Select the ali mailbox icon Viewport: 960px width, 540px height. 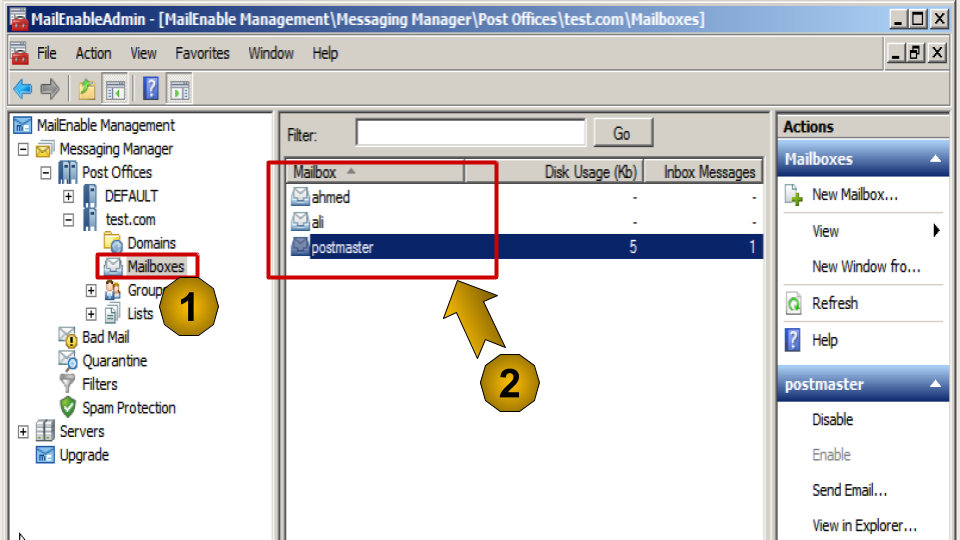pyautogui.click(x=300, y=222)
